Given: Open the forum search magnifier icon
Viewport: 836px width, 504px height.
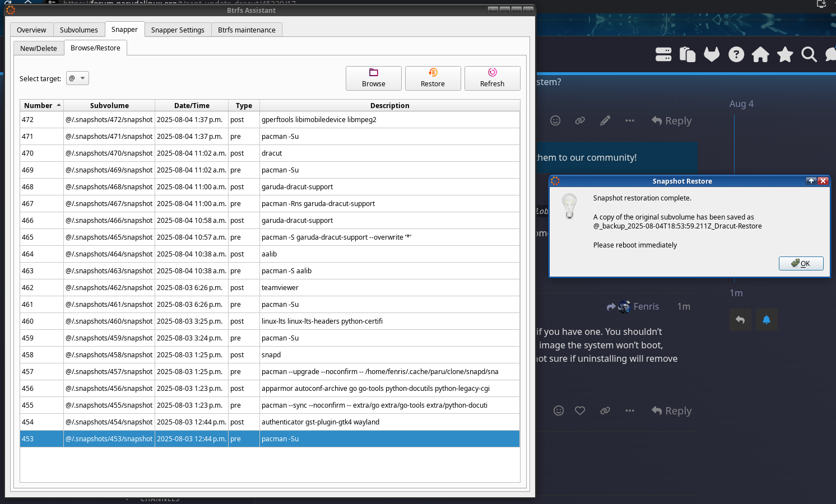Looking at the screenshot, I should coord(809,54).
